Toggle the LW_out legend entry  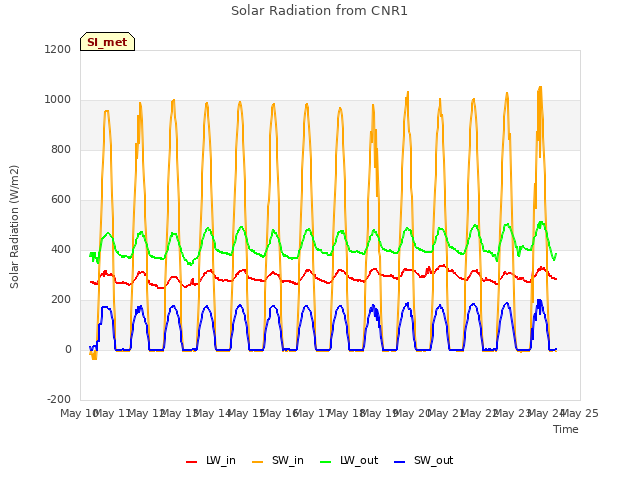click(349, 460)
